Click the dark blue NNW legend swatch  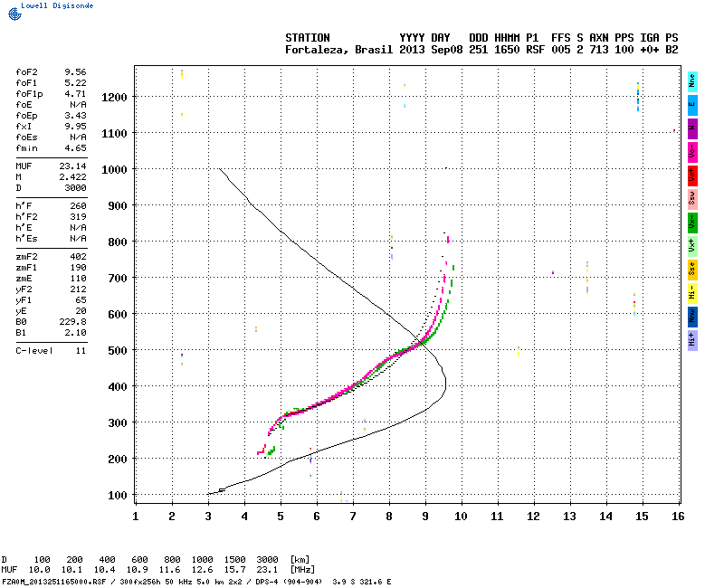tap(692, 316)
